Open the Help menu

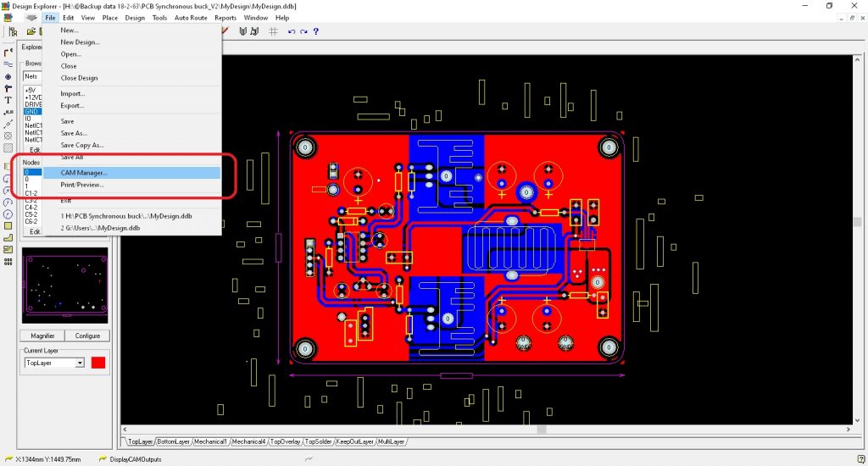[x=282, y=18]
